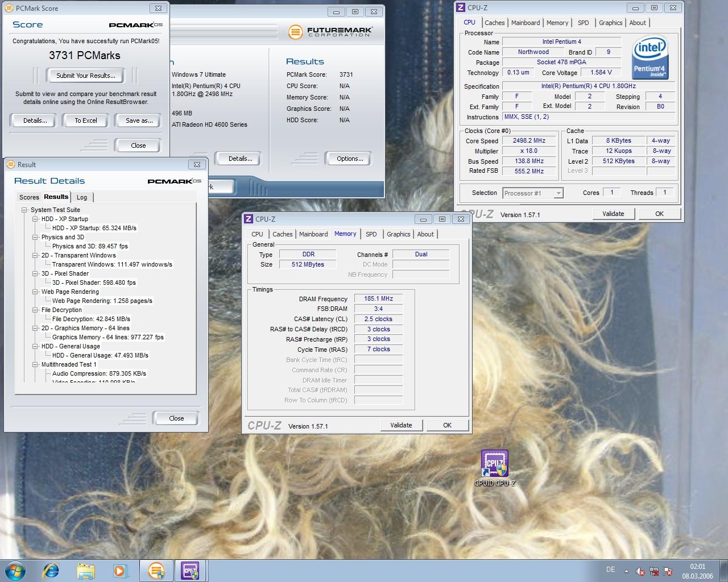The height and width of the screenshot is (582, 728).
Task: Click Submit Your Results button
Action: tap(86, 75)
